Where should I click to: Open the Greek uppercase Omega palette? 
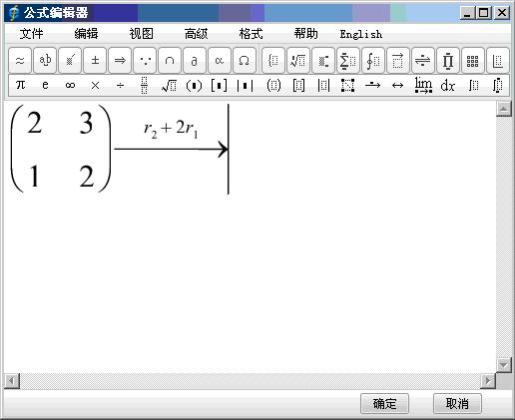pyautogui.click(x=245, y=61)
